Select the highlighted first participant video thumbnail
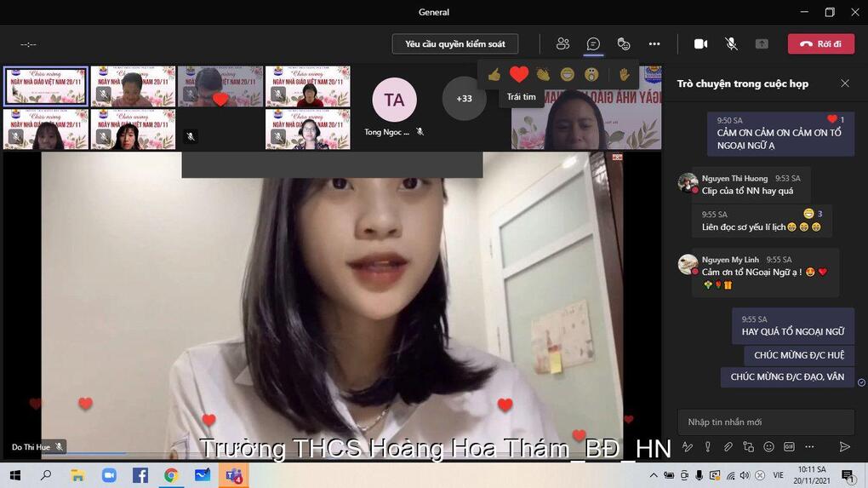This screenshot has height=488, width=868. [x=45, y=86]
